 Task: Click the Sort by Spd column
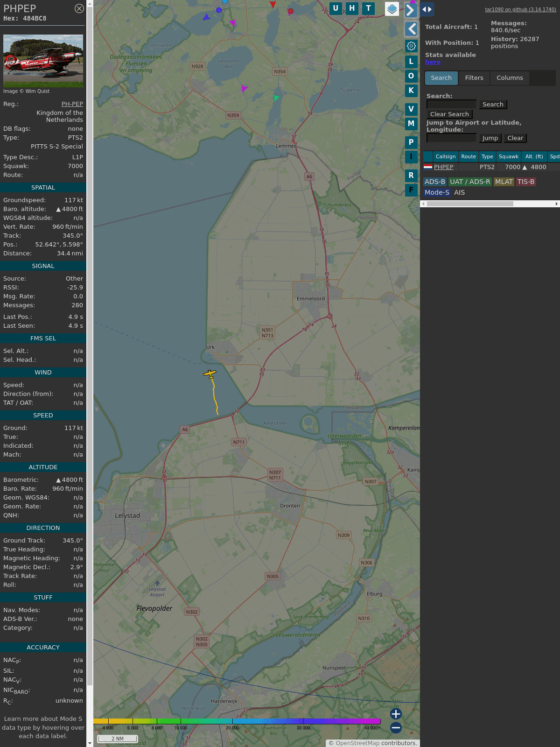554,157
